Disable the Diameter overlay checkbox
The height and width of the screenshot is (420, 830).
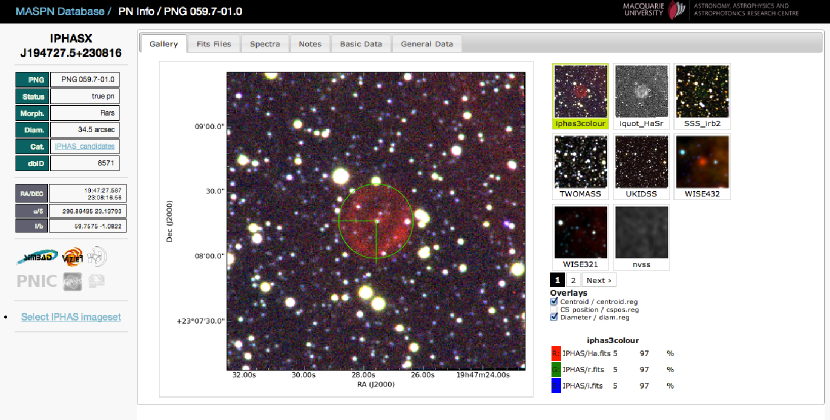[556, 319]
